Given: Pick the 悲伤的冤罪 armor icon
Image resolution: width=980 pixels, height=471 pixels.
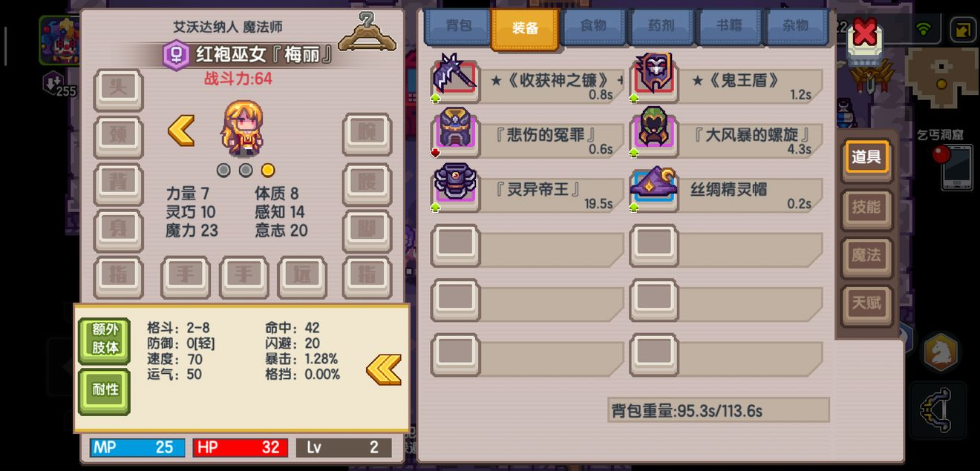Looking at the screenshot, I should (454, 131).
